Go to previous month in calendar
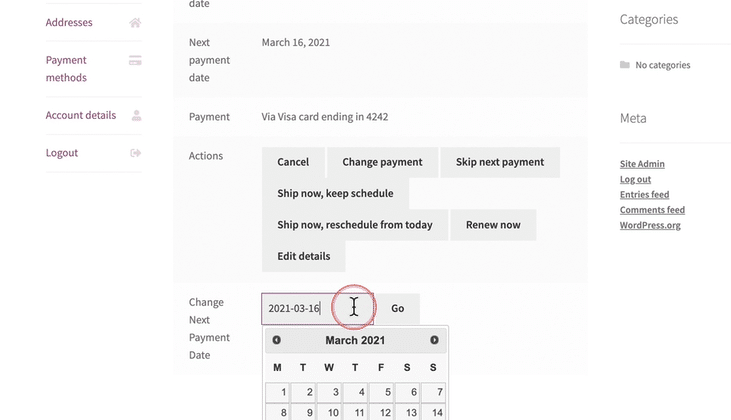The width and height of the screenshot is (731, 420). coord(277,340)
